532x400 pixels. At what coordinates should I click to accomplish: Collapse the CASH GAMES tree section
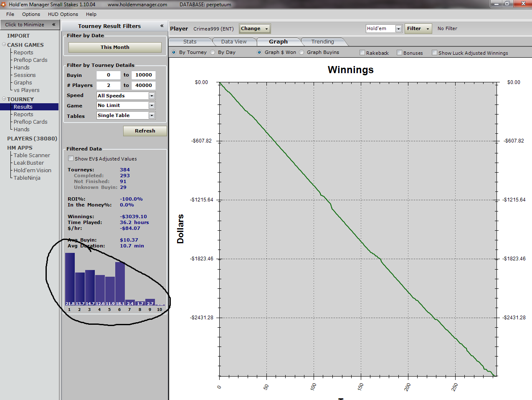[4, 44]
